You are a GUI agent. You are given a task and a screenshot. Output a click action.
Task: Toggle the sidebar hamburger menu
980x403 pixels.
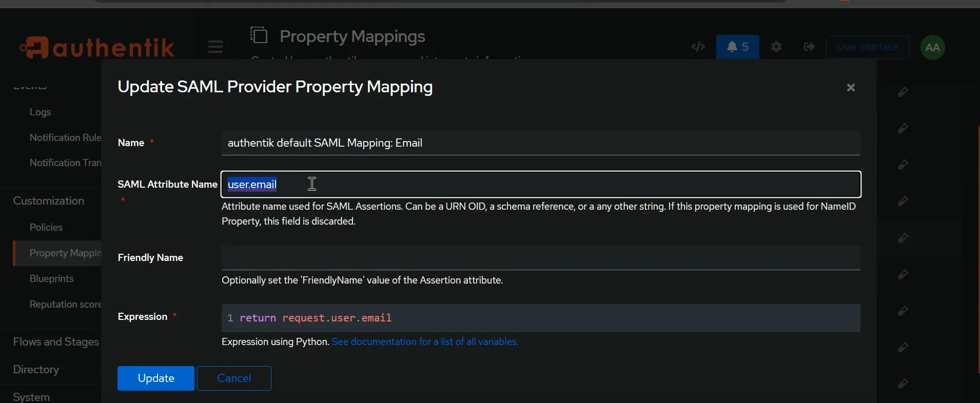(x=215, y=47)
